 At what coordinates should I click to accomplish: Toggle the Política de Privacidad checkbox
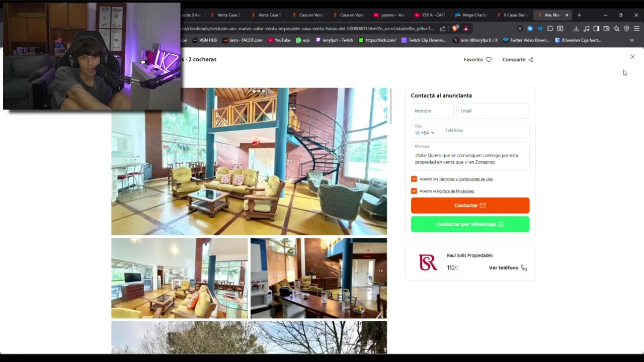tap(414, 191)
